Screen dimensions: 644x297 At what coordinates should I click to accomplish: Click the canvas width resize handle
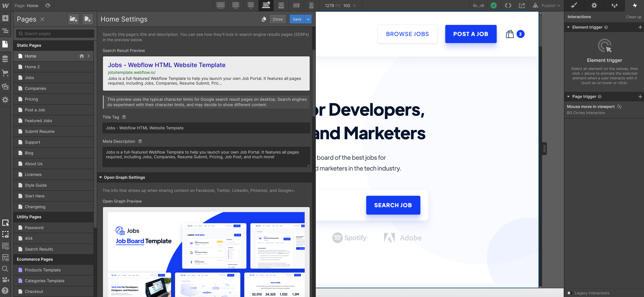[x=544, y=149]
